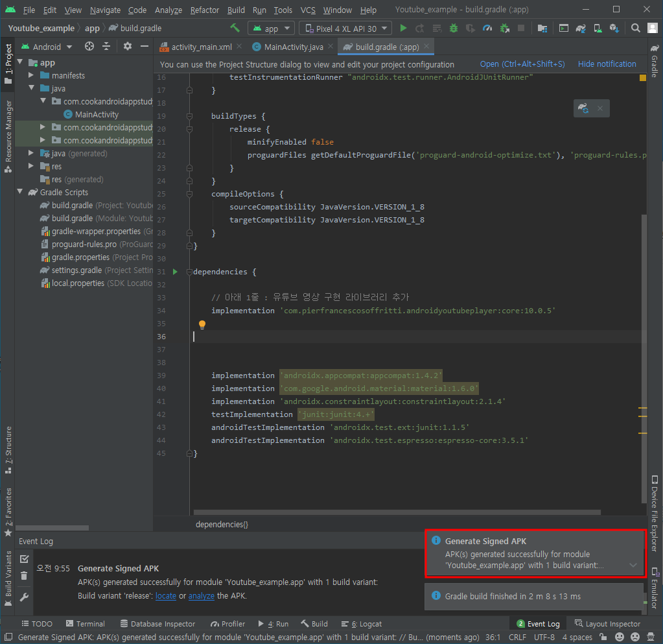Click the Device Manager screen icon in toolbar

pos(564,28)
